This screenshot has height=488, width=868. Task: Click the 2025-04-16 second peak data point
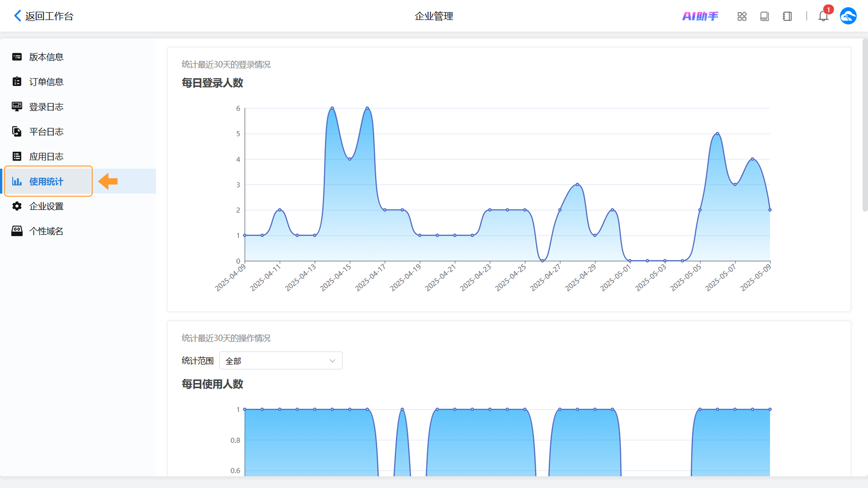coord(367,108)
